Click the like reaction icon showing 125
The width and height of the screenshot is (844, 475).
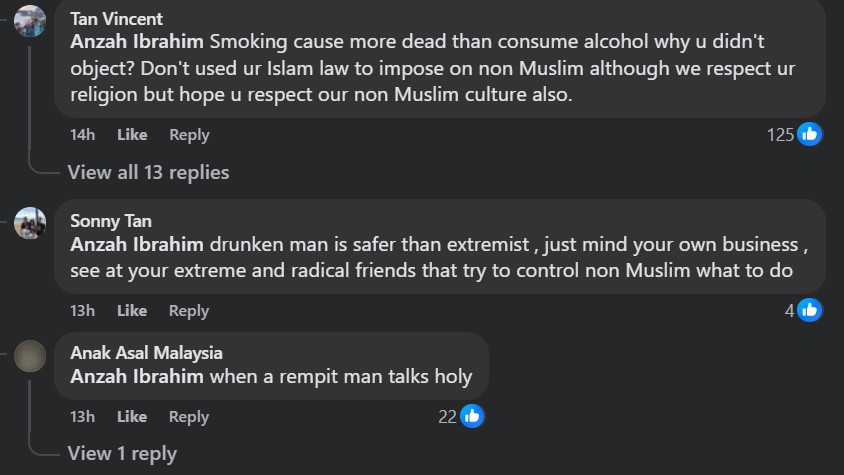tap(809, 134)
